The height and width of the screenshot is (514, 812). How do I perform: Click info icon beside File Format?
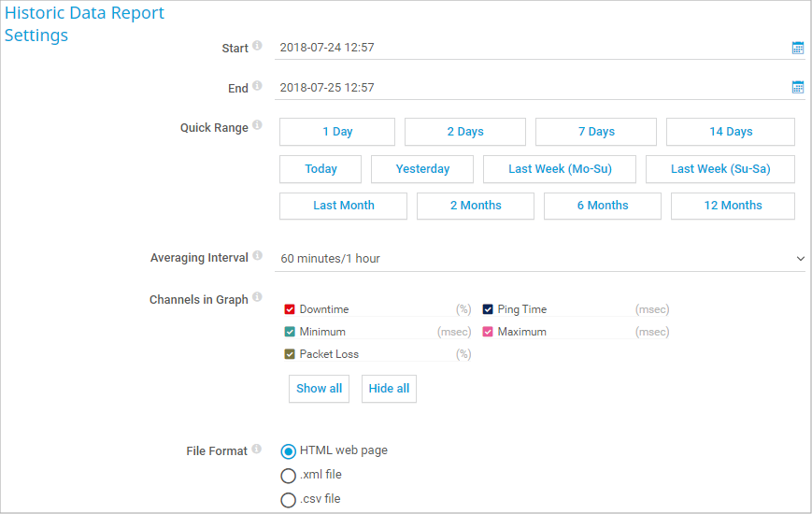[x=257, y=450]
